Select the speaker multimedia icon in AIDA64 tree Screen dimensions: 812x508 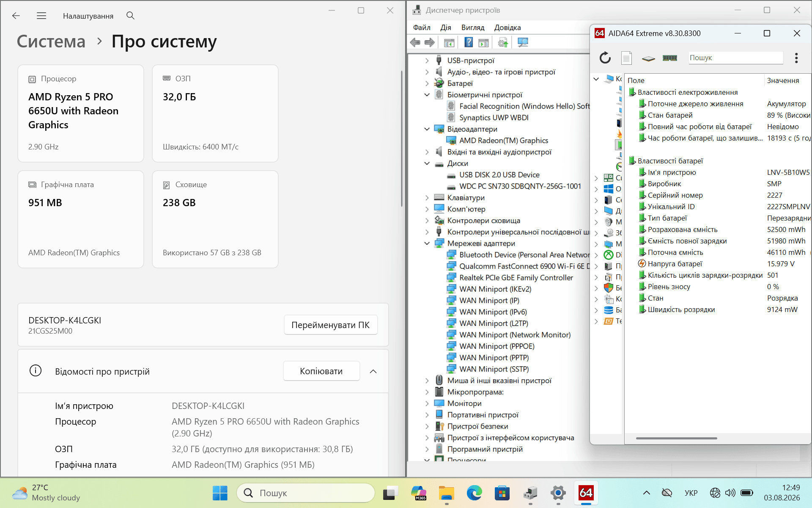[609, 222]
